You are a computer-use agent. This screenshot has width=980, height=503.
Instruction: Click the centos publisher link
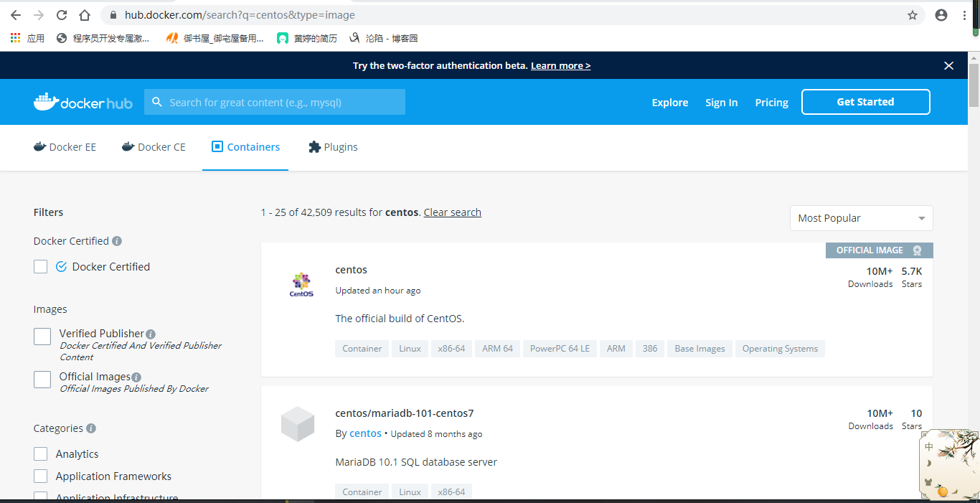pos(365,433)
